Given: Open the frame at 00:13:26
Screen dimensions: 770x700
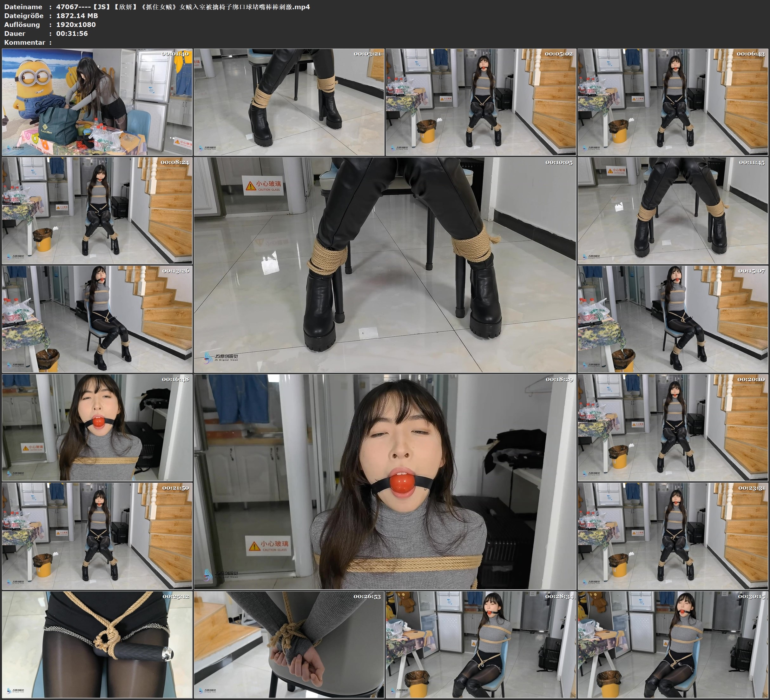Looking at the screenshot, I should click(x=97, y=319).
